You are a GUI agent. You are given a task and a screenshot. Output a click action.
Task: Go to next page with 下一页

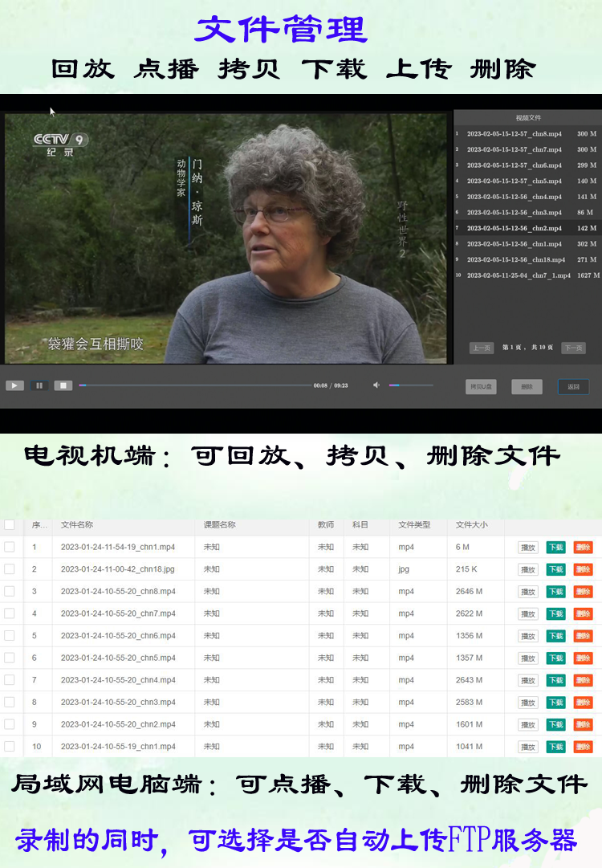pos(573,348)
